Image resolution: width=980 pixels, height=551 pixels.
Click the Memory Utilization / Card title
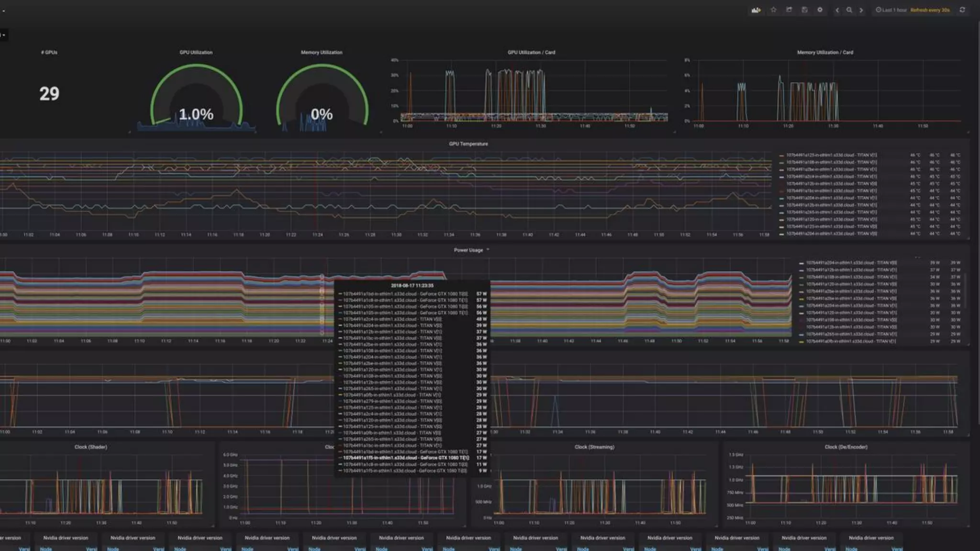click(x=825, y=53)
